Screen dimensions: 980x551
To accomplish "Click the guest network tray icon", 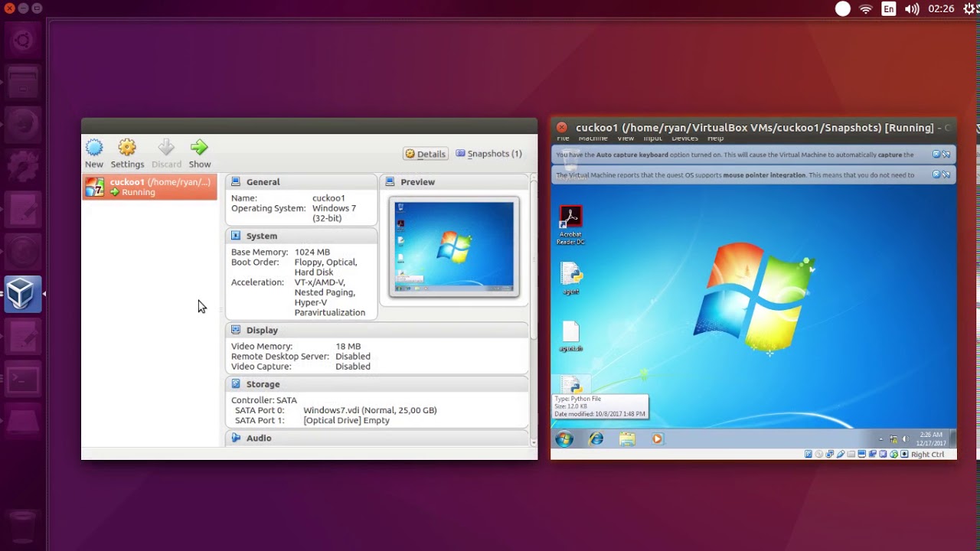I will tap(893, 439).
